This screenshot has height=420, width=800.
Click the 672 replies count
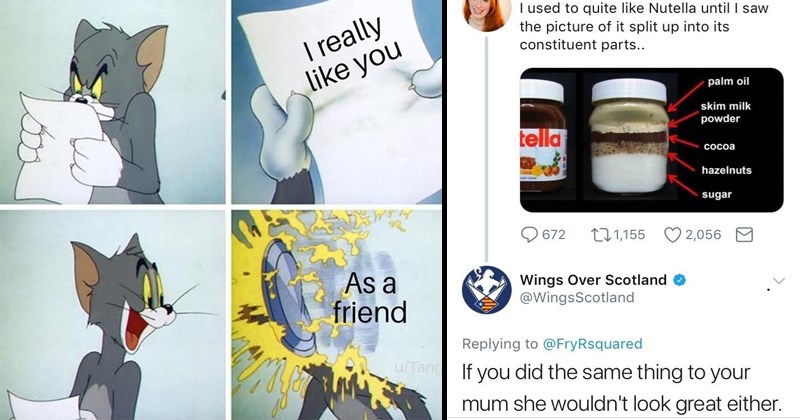point(554,235)
